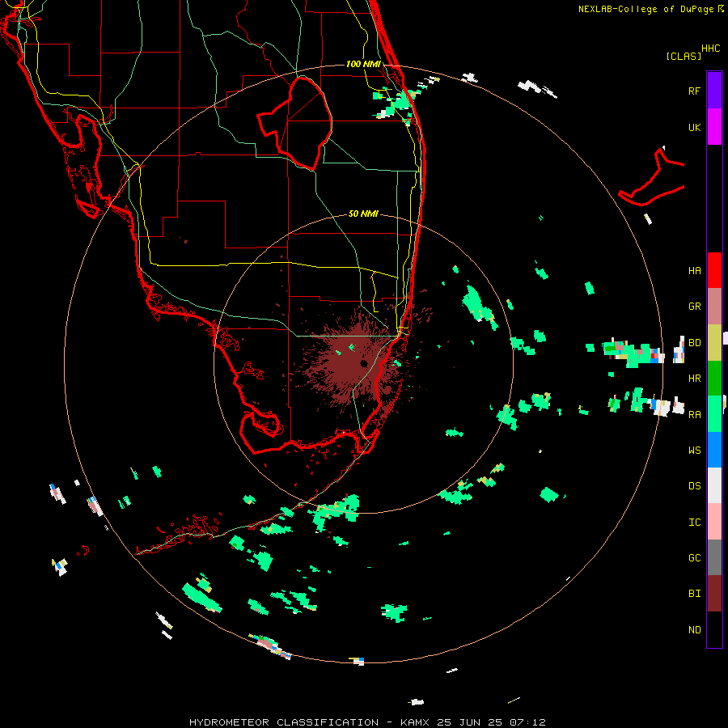Click the HHC product label
The image size is (728, 728).
click(710, 49)
